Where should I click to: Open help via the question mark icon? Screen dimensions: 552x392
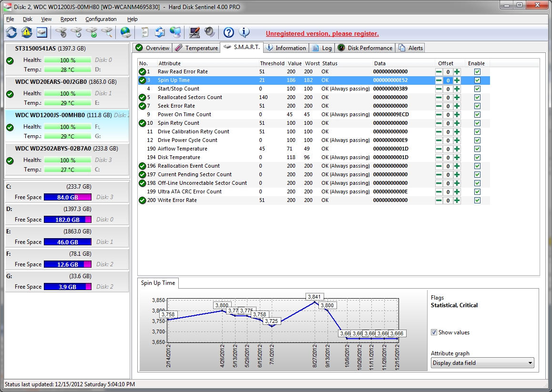pos(229,32)
